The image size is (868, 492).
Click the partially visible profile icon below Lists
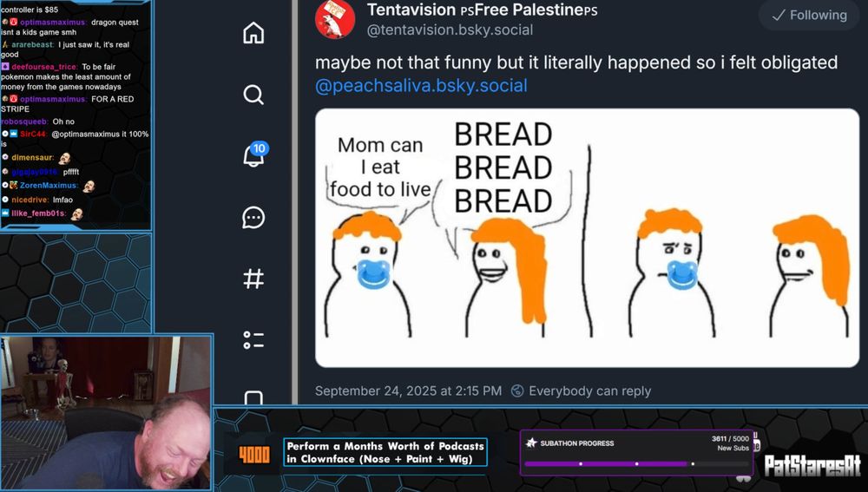pos(253,397)
